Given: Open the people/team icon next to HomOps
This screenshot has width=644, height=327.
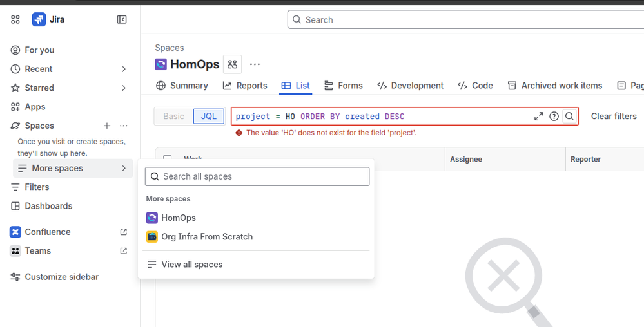Looking at the screenshot, I should 233,64.
